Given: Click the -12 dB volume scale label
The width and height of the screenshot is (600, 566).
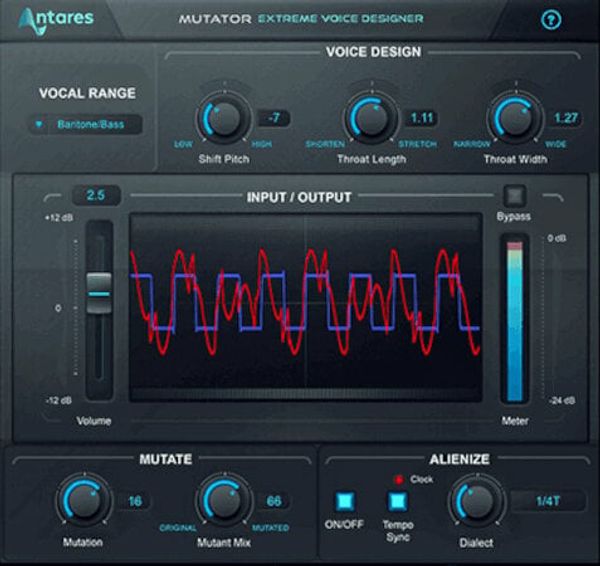Looking at the screenshot, I should 59,401.
